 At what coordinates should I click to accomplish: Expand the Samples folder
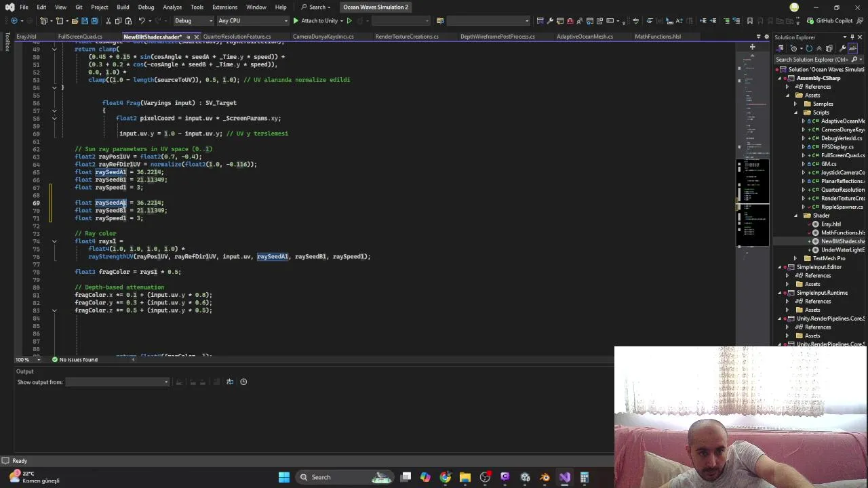point(795,104)
